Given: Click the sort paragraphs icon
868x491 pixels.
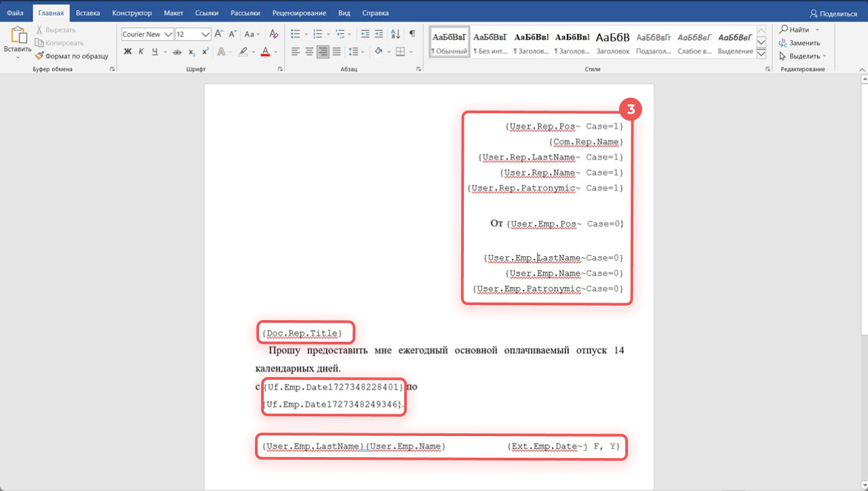Looking at the screenshot, I should pyautogui.click(x=395, y=34).
